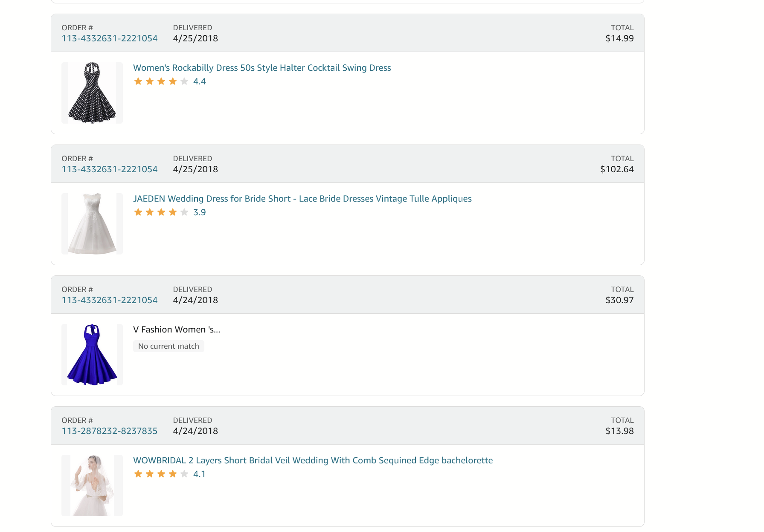Open JAEDEN Wedding Dress for Bride Short link
Image resolution: width=764 pixels, height=532 pixels.
coord(302,199)
